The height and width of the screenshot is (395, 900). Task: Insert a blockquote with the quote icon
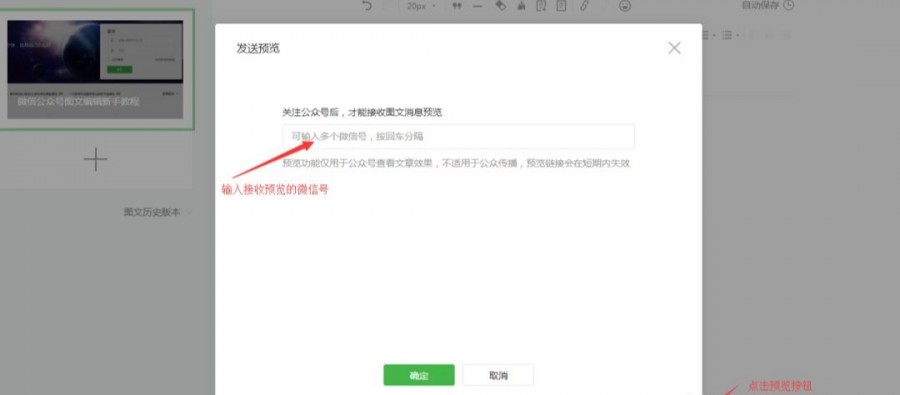[x=457, y=6]
